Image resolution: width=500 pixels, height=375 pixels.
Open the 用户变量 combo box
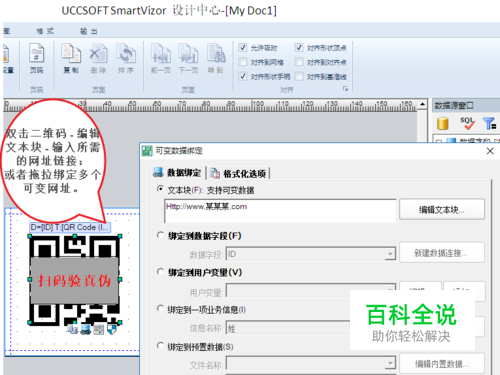coord(311,290)
